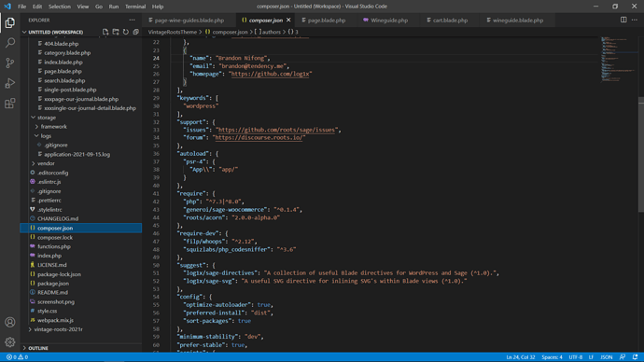
Task: Open the Selection menu
Action: pyautogui.click(x=60, y=7)
